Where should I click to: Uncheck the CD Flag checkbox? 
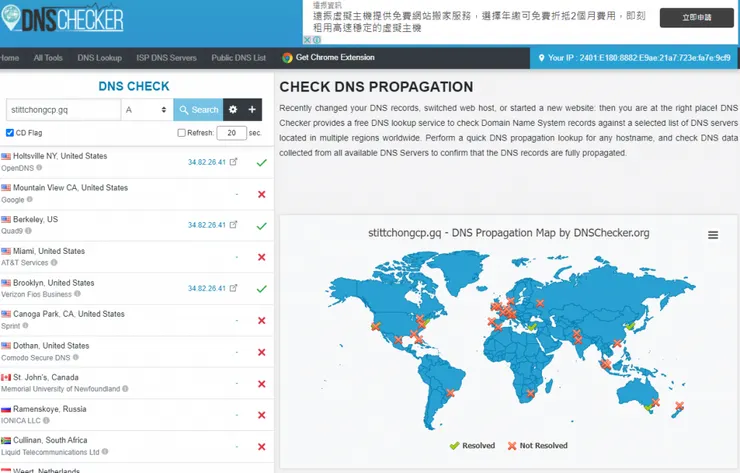tap(10, 133)
